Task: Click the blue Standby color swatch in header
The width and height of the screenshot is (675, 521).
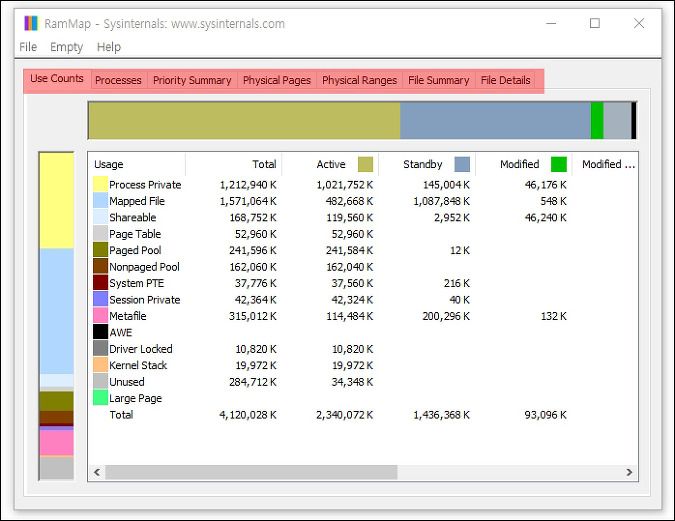Action: coord(462,164)
